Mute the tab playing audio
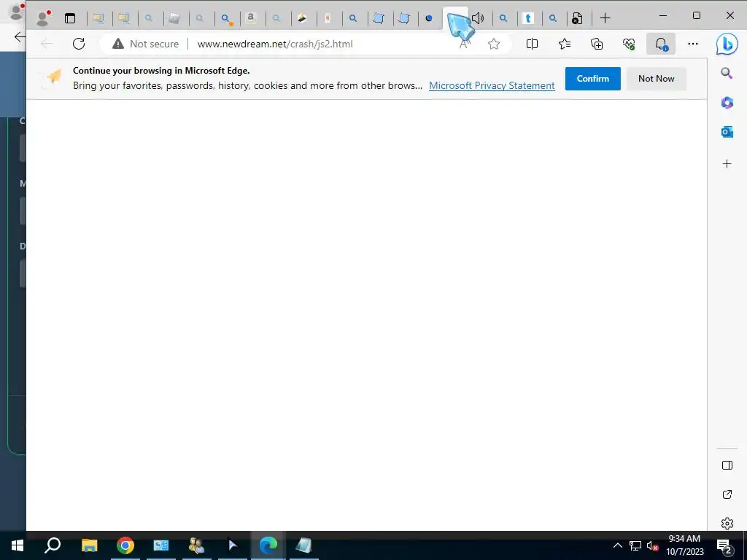747x560 pixels. [478, 18]
